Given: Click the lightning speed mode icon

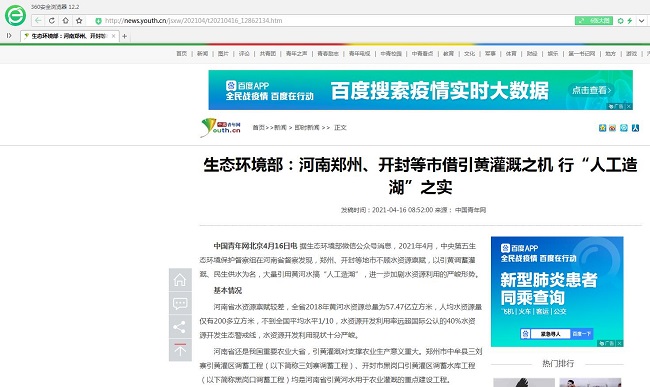Looking at the screenshot, I should (x=630, y=21).
